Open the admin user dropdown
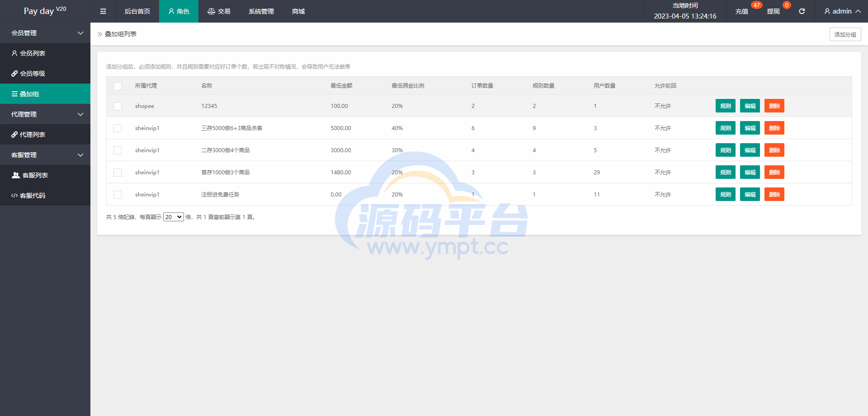This screenshot has height=416, width=868. click(x=842, y=11)
